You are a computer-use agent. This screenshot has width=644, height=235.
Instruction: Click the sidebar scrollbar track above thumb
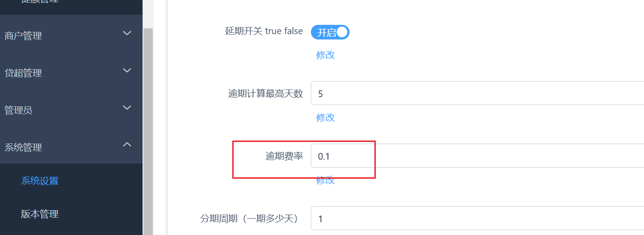coord(147,13)
